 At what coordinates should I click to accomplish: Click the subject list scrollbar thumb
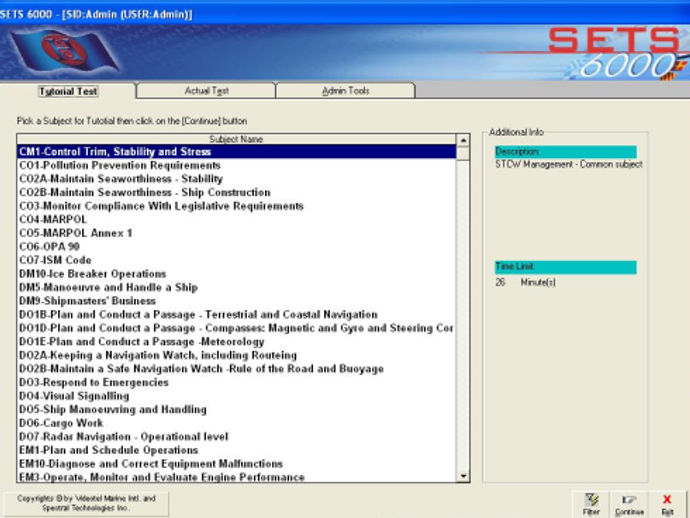tap(463, 154)
